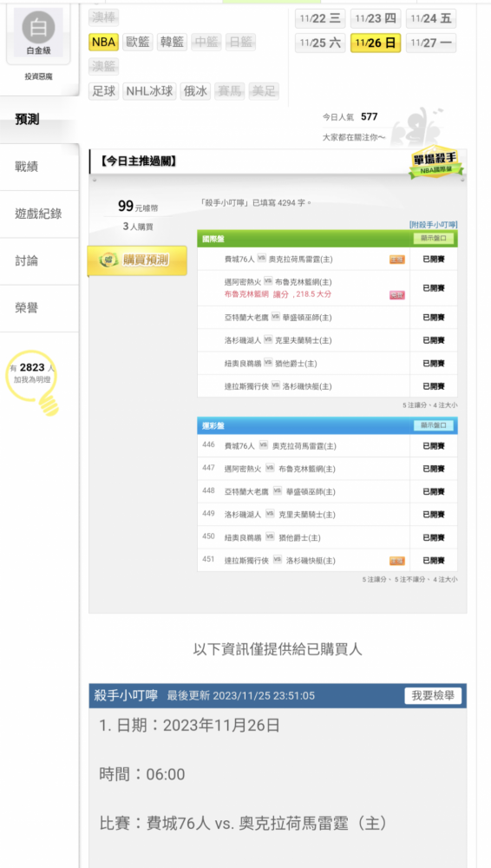Toggle 顯示盤口 in 運彩盤 header
Screen dimensions: 491x868
(x=434, y=425)
